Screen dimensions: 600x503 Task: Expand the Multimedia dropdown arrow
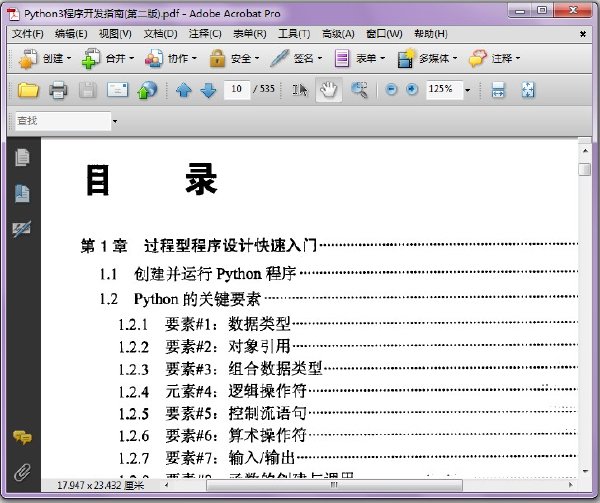tap(455, 59)
